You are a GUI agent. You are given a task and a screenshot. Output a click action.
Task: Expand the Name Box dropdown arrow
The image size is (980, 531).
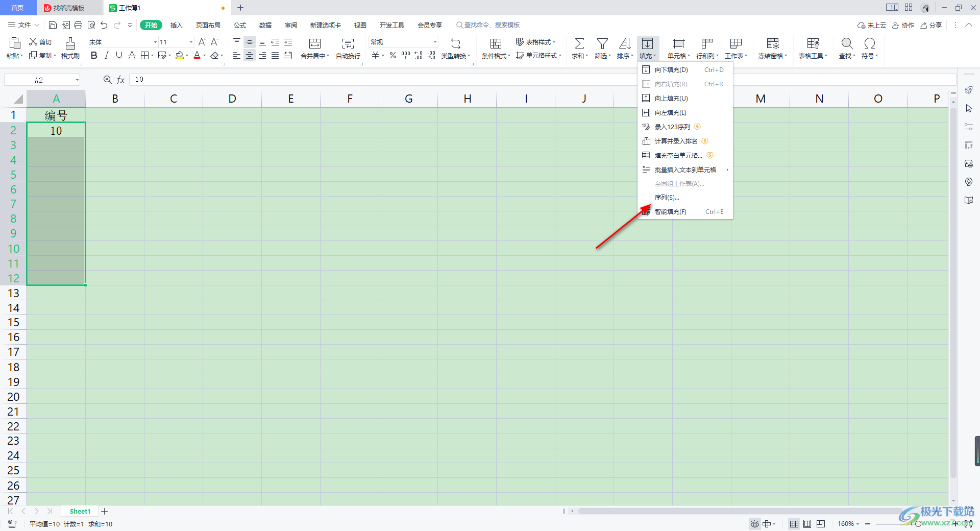click(77, 80)
